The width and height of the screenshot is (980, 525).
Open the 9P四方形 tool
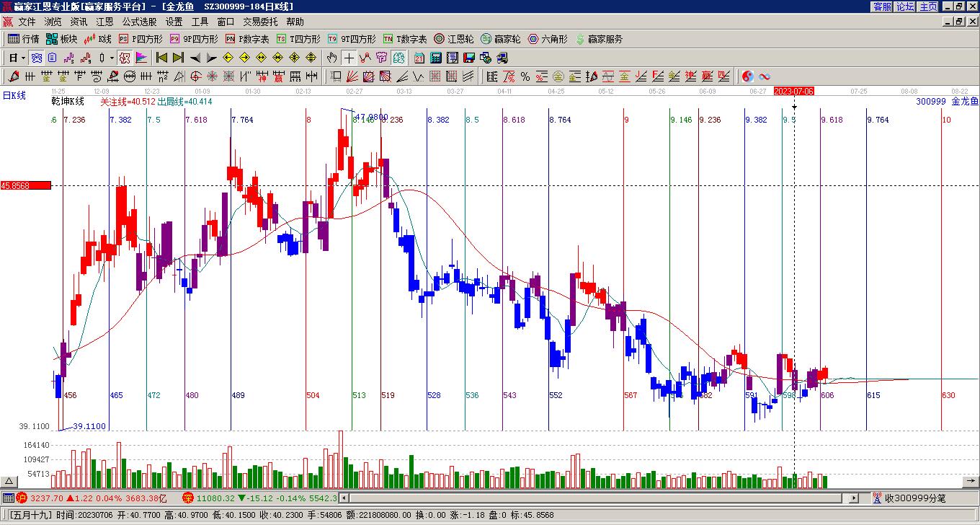pyautogui.click(x=194, y=39)
